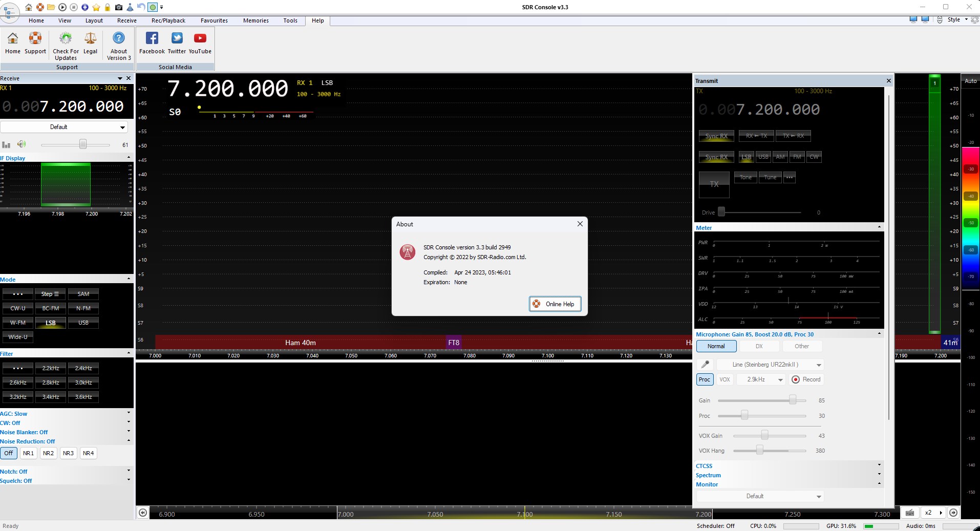Open the Layout ribbon tab

[x=94, y=20]
